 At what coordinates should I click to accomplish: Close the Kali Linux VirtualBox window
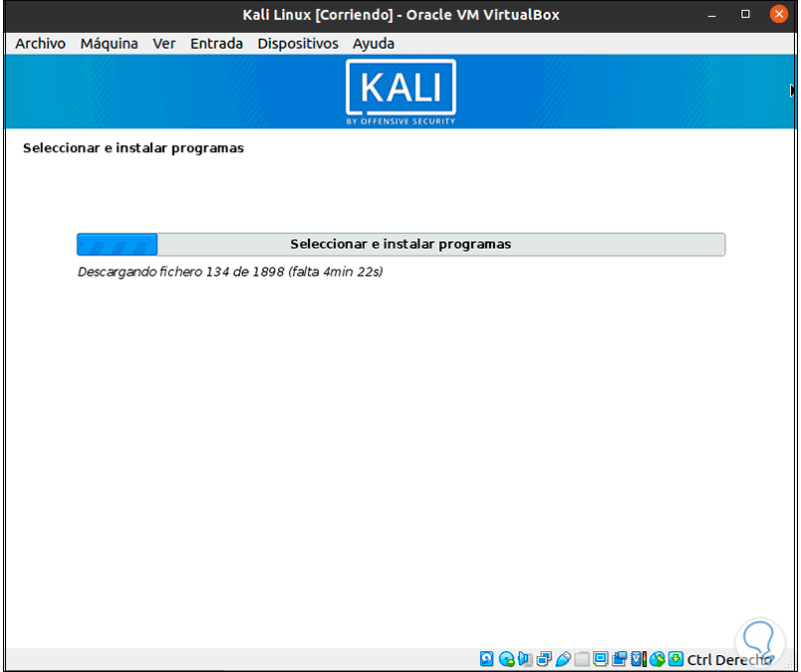click(778, 14)
